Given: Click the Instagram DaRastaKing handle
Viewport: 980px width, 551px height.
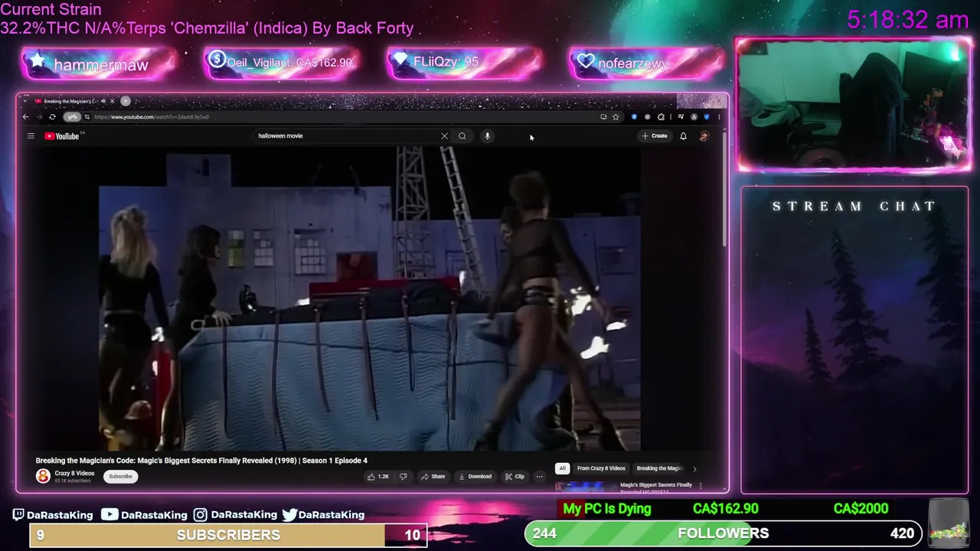Looking at the screenshot, I should point(235,514).
